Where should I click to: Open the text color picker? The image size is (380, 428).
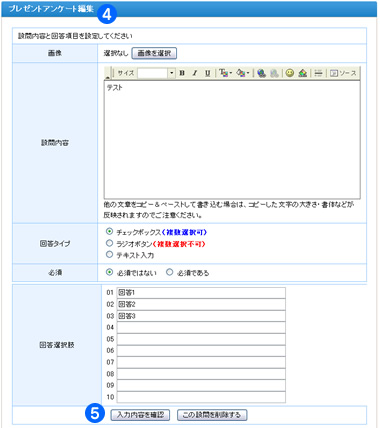pyautogui.click(x=225, y=73)
